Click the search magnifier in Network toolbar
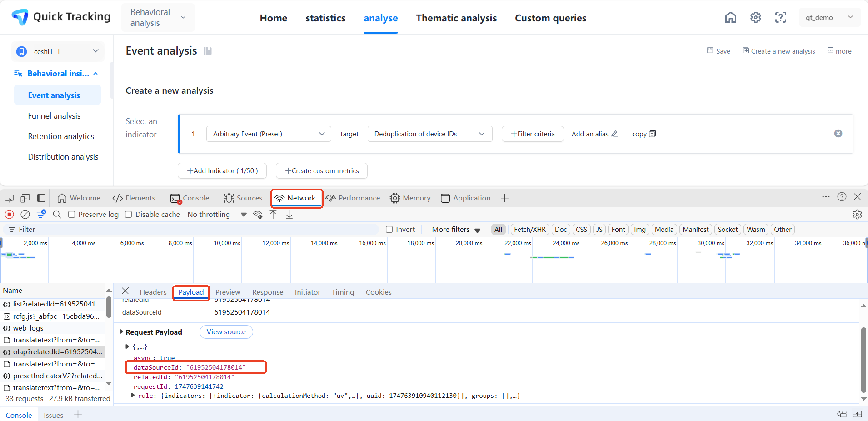The height and width of the screenshot is (421, 868). (x=57, y=214)
